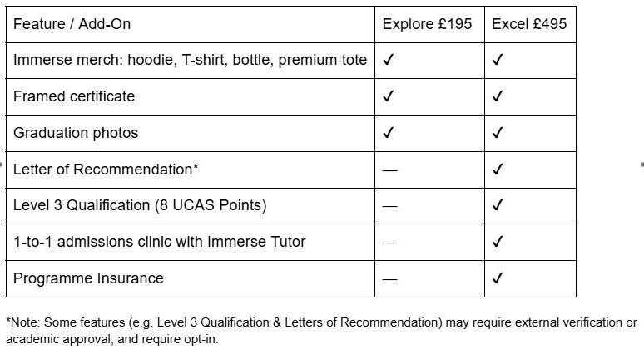
Task: Click the "Graduation photos" row label
Action: coord(76,133)
